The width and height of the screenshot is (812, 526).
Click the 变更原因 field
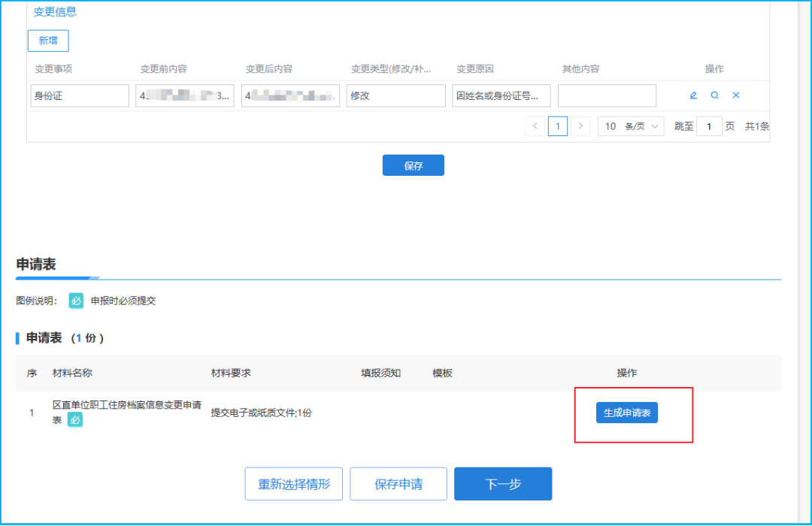pos(501,95)
